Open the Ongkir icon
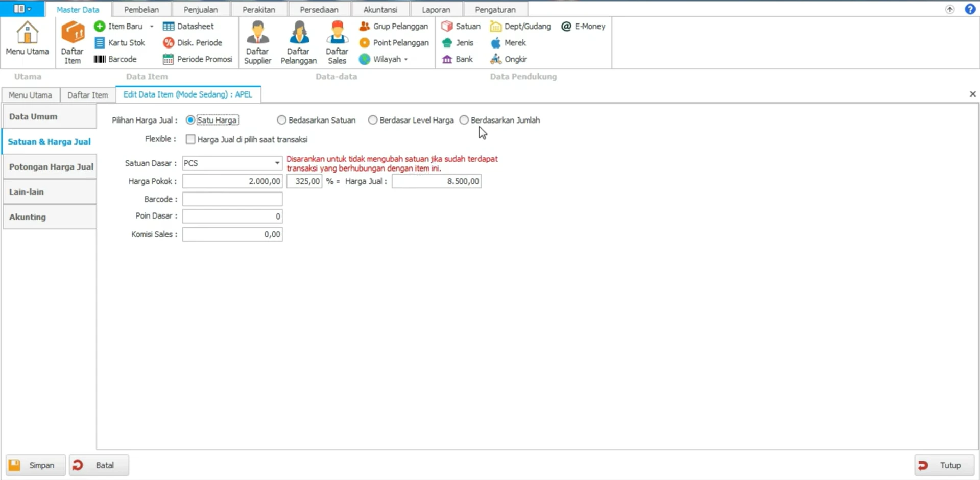The width and height of the screenshot is (980, 480). coord(509,59)
